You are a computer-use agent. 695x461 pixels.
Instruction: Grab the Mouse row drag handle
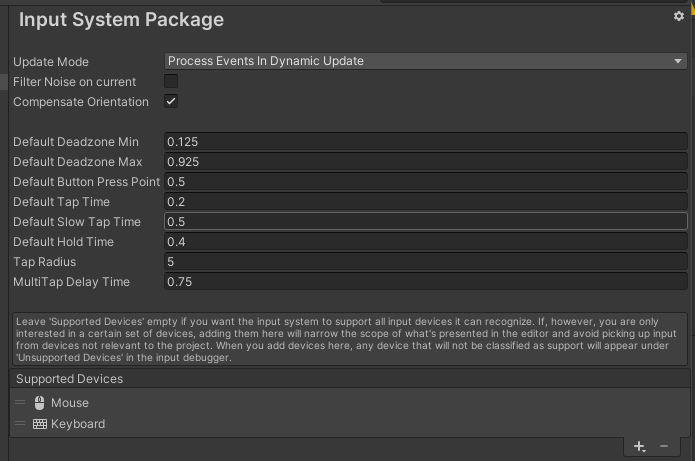pyautogui.click(x=20, y=403)
